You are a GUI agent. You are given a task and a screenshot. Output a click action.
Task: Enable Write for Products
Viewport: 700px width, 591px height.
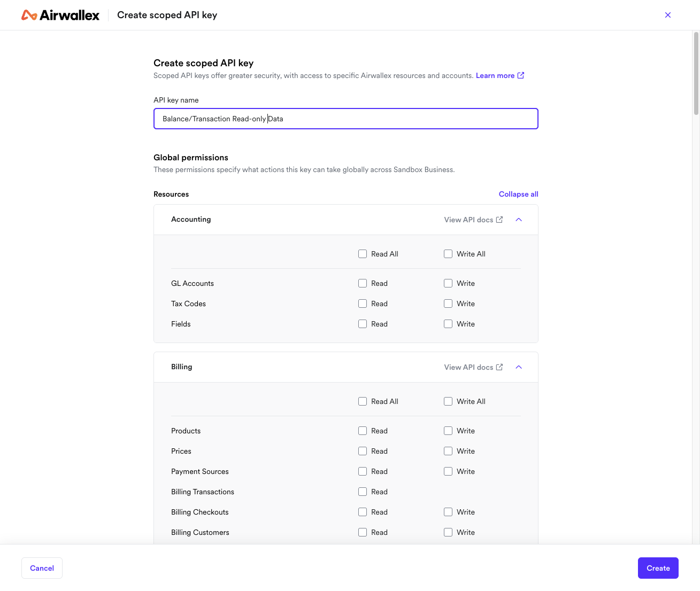(x=448, y=431)
